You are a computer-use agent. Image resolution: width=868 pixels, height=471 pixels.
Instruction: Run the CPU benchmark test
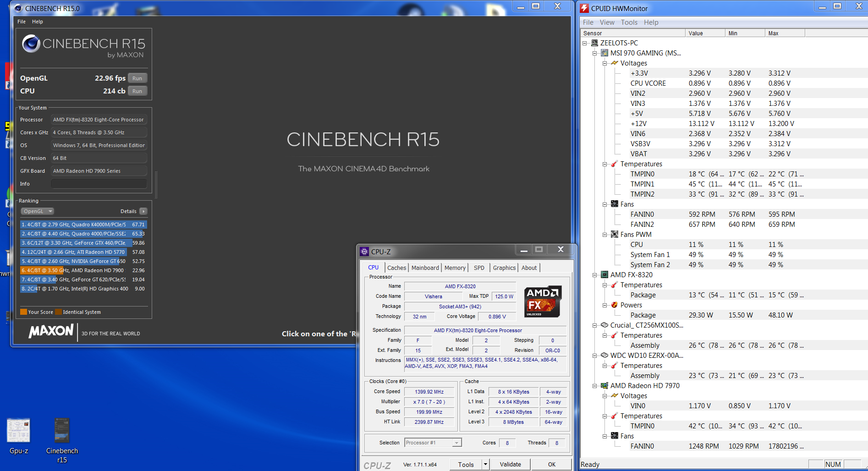point(137,91)
